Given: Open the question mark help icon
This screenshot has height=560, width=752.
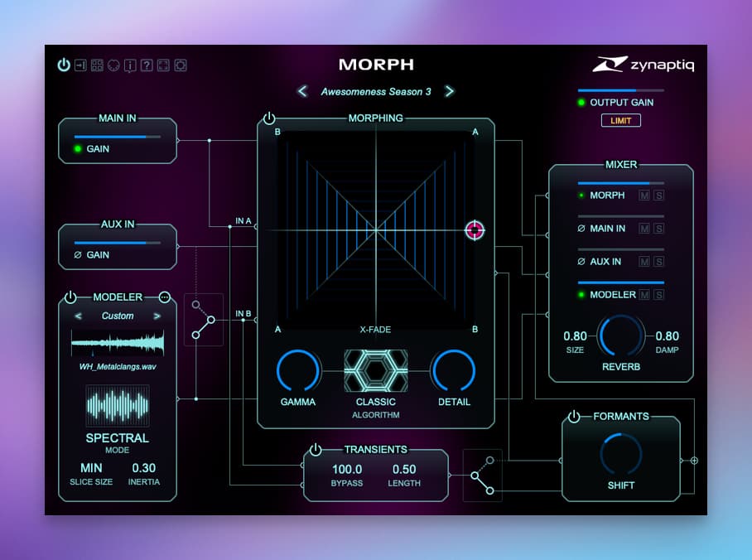Looking at the screenshot, I should click(x=147, y=65).
